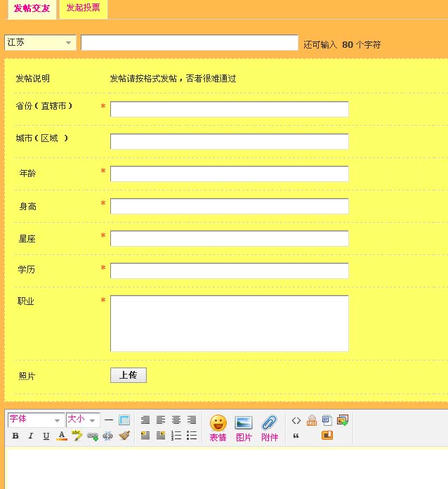The image size is (448, 489).
Task: Click the FREE tag icon
Action: tap(312, 420)
